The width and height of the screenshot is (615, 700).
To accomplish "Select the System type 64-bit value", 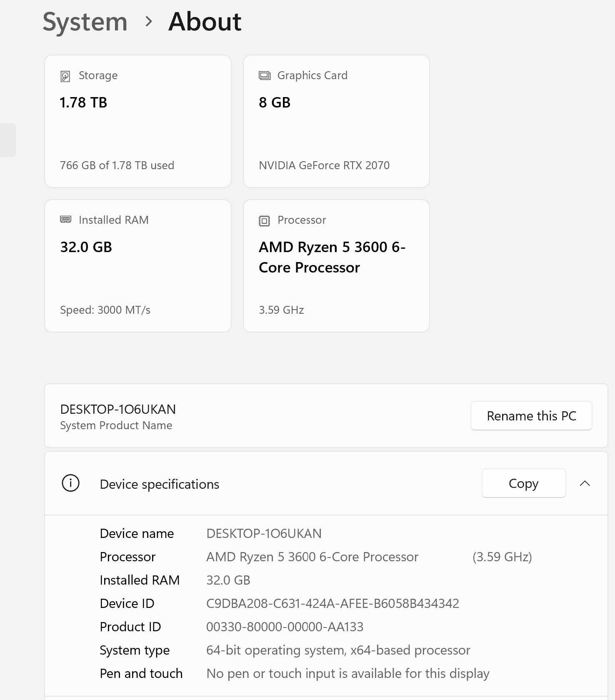I will (x=338, y=650).
